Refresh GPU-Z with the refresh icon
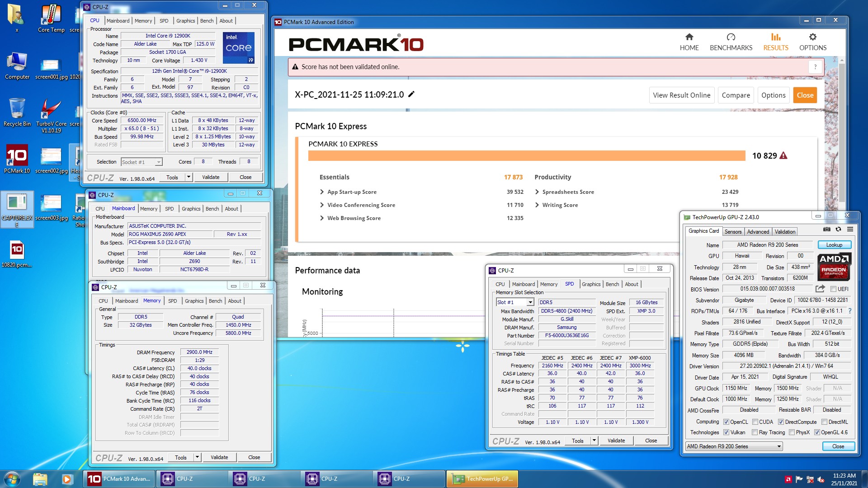The width and height of the screenshot is (868, 488). (x=839, y=230)
